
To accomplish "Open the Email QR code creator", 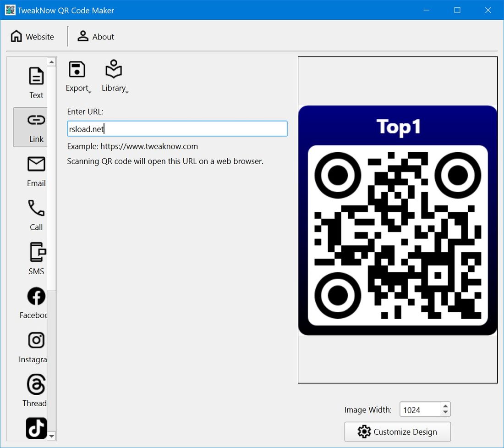I will [x=36, y=170].
